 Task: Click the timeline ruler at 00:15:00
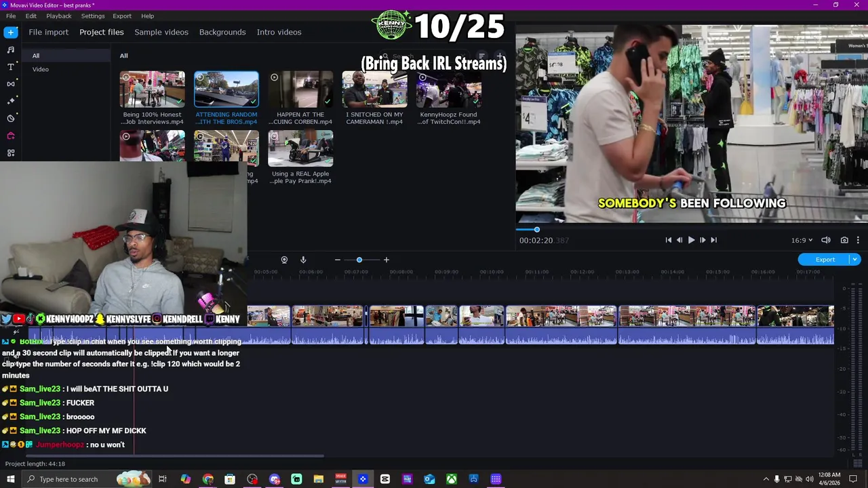pyautogui.click(x=717, y=272)
